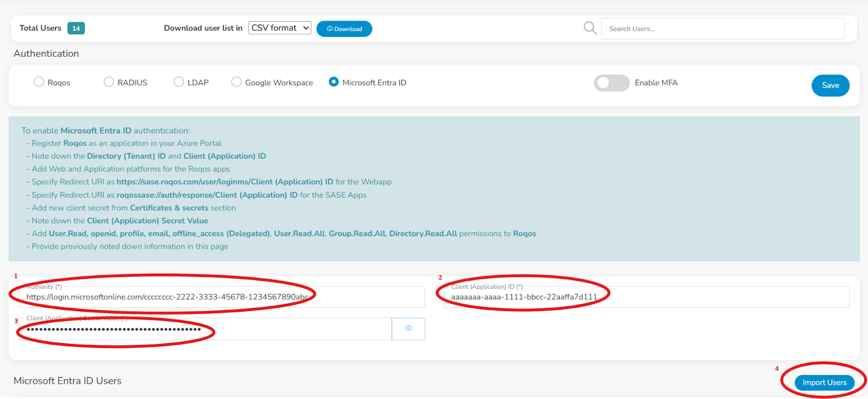Save the authentication settings
Viewport: 868px width, 399px height.
point(831,85)
